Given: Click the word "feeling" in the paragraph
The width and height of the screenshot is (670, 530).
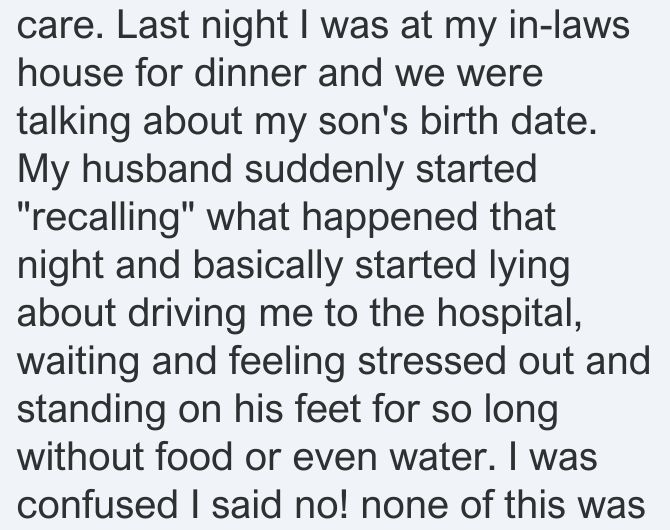Looking at the screenshot, I should (287, 362).
